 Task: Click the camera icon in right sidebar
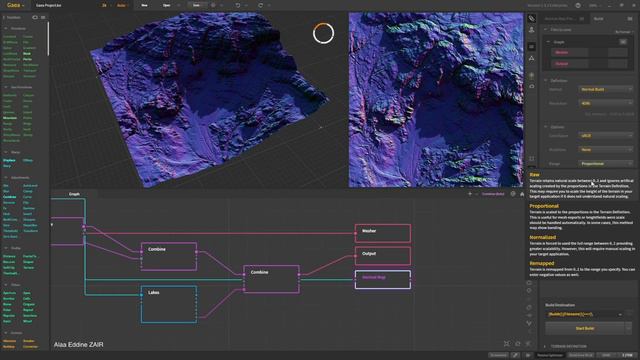531,87
